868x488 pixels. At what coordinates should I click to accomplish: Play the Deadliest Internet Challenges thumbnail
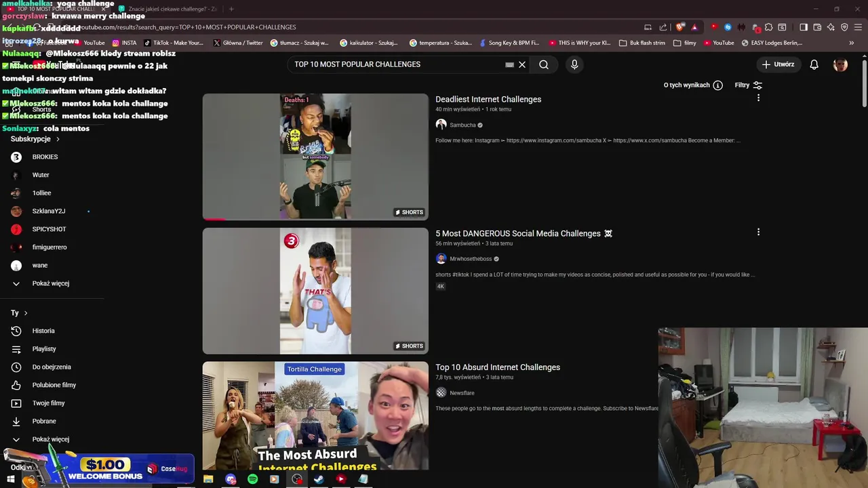[x=315, y=157]
